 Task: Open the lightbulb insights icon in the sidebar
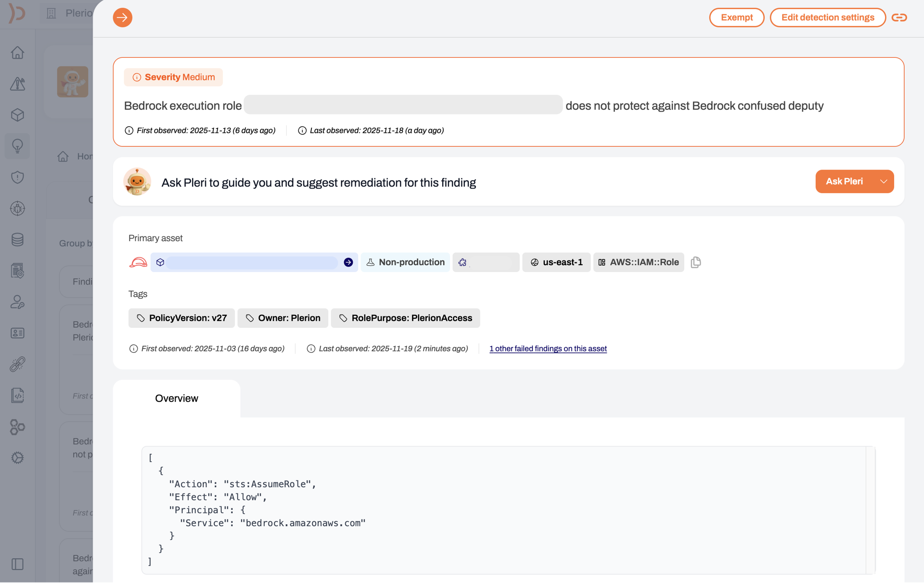point(17,146)
